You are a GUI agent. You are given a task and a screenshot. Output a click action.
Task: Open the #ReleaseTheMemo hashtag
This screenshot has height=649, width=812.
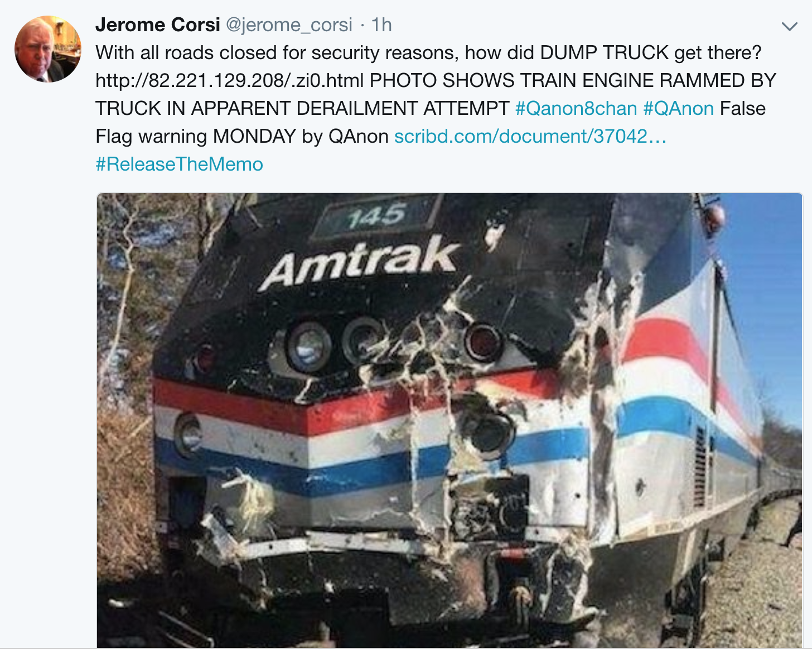click(x=179, y=164)
